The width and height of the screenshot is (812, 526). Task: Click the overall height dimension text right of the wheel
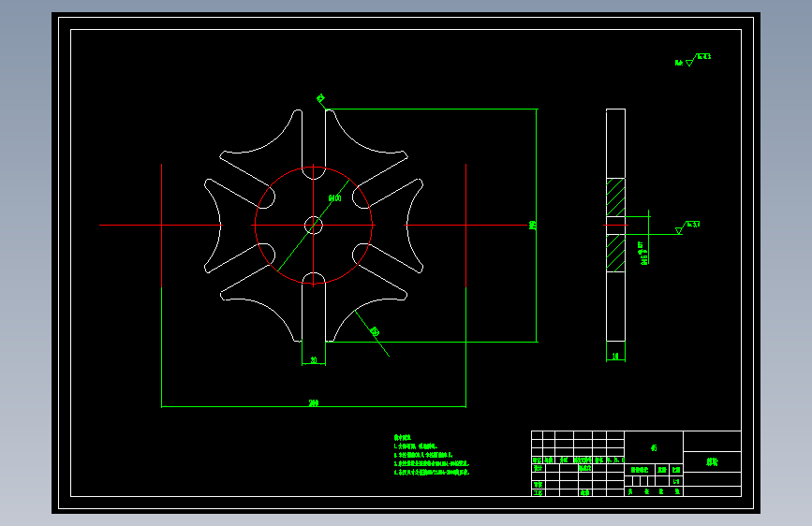pos(532,225)
